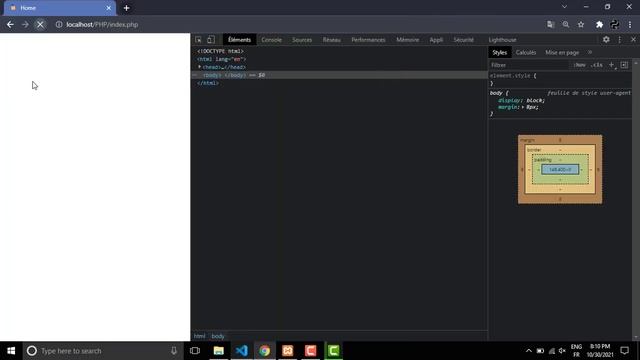Stop loading the page in Chrome
This screenshot has height=360, width=640.
point(40,24)
